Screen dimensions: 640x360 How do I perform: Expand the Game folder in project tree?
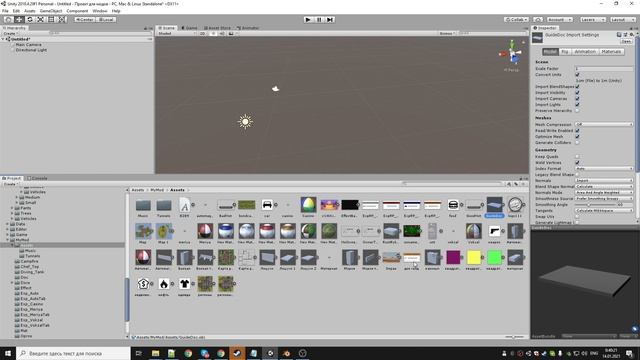(7, 235)
